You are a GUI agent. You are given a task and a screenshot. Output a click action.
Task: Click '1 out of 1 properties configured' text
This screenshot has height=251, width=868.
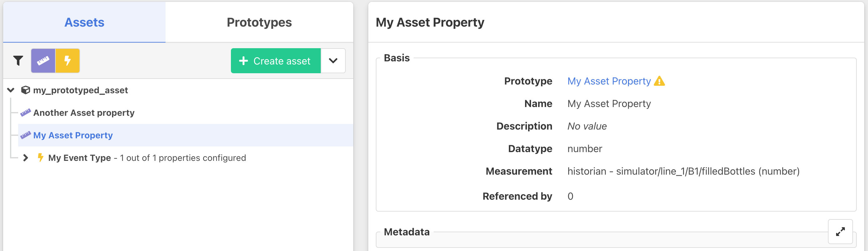[183, 158]
